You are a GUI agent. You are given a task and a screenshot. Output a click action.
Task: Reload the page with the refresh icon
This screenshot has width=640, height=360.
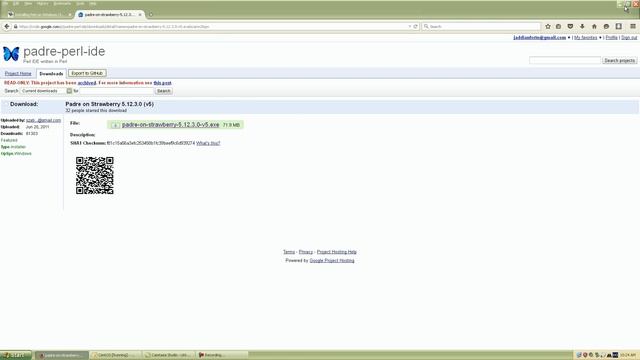[416, 26]
